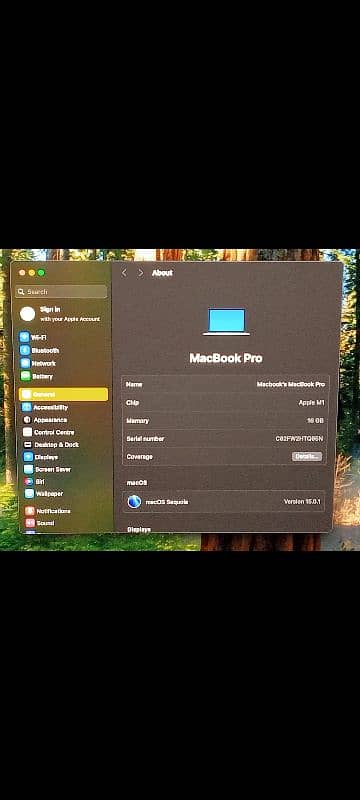
Task: Open Screen Saver settings in sidebar
Action: (47, 469)
